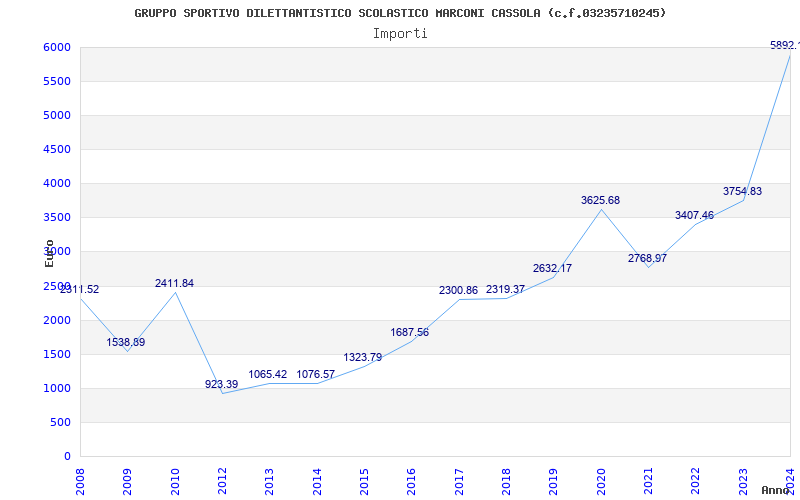The height and width of the screenshot is (500, 800).
Task: Click the Euro y-axis title
Action: coord(49,253)
